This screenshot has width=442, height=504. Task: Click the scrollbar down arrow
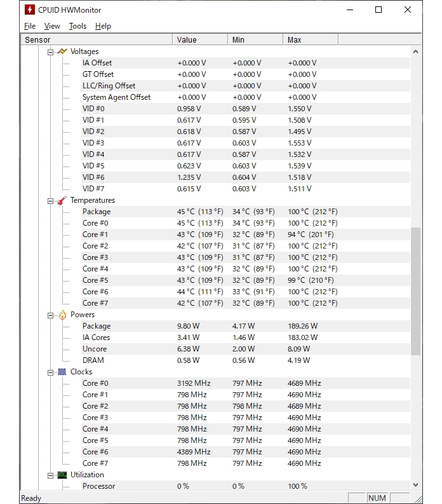415,485
